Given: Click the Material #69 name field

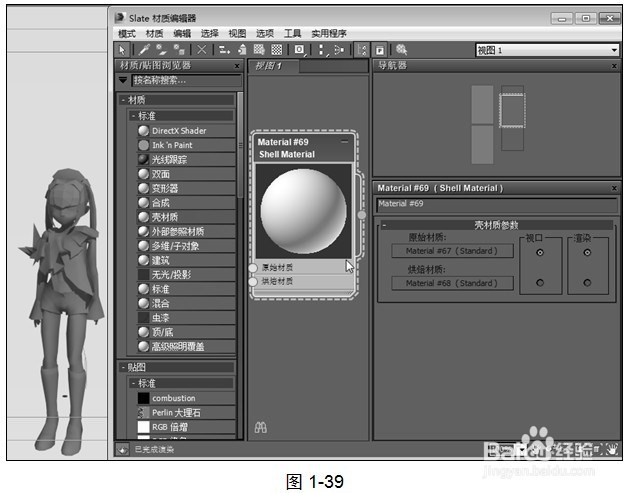Looking at the screenshot, I should tap(497, 204).
